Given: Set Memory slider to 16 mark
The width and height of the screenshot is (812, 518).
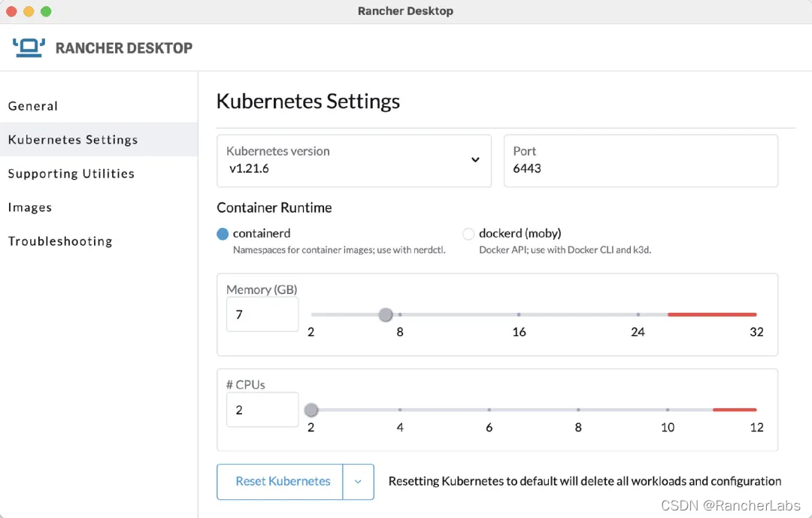Looking at the screenshot, I should coord(519,314).
